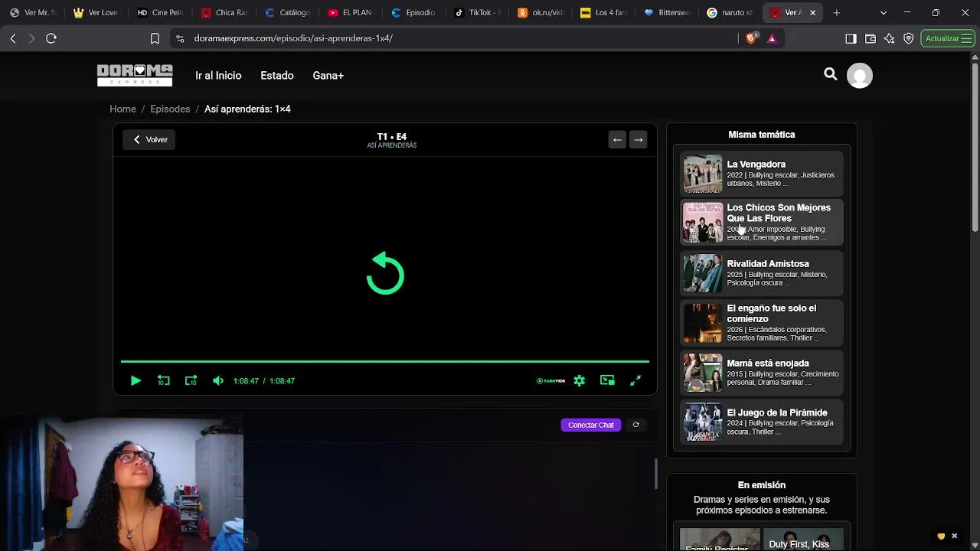
Task: Click the Brave Rewards triangle icon
Action: coord(772,38)
